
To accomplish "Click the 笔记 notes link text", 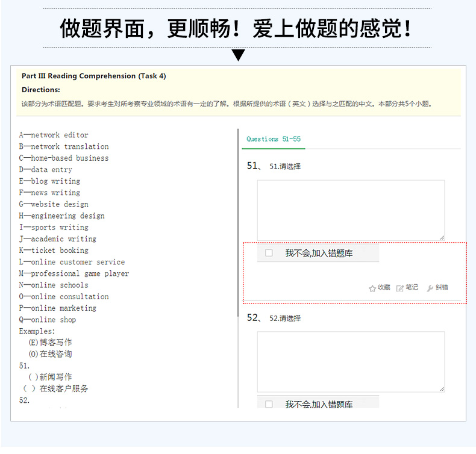I will 412,288.
